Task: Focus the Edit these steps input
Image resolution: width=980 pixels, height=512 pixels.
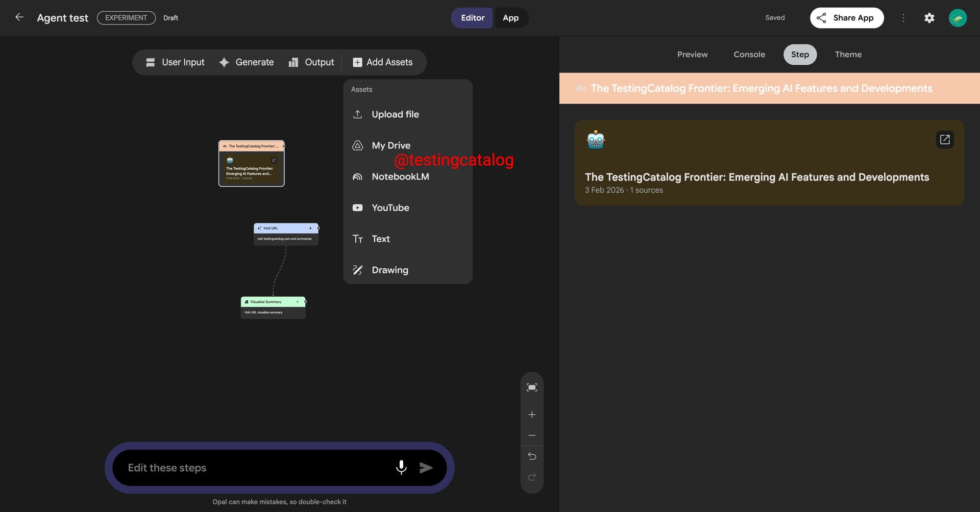Action: click(x=255, y=468)
